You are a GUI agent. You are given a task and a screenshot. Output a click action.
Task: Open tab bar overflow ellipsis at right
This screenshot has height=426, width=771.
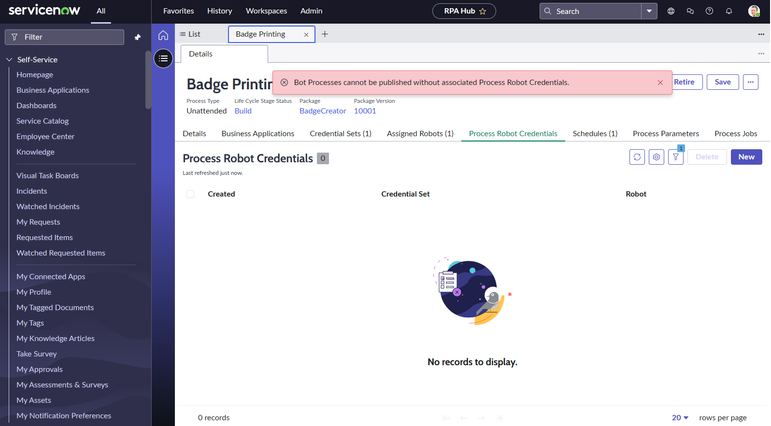[761, 34]
